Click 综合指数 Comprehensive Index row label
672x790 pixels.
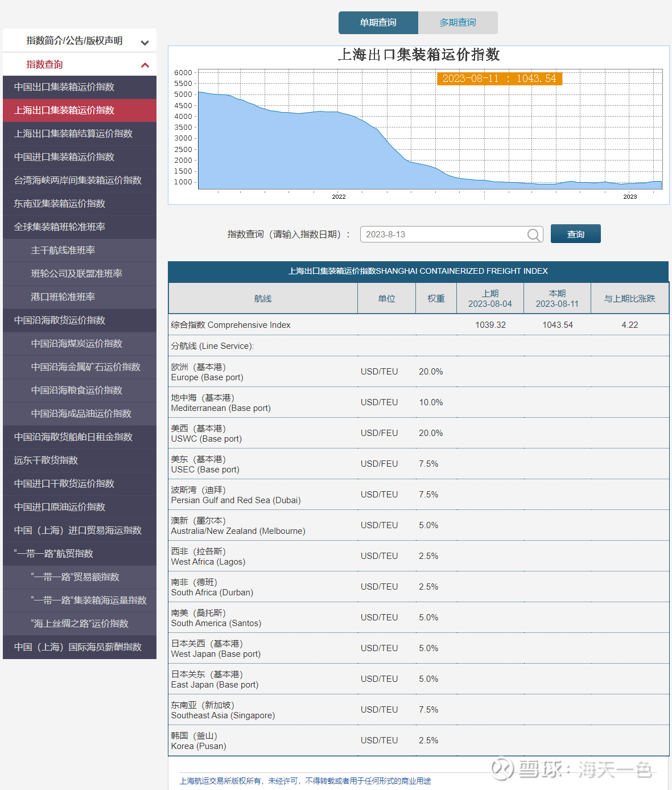click(230, 325)
